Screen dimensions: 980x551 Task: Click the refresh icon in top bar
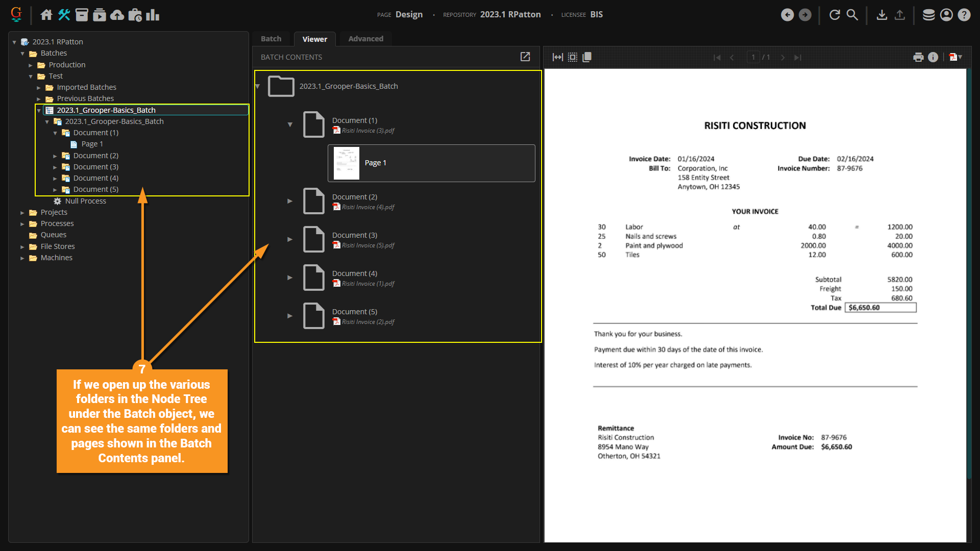(835, 15)
